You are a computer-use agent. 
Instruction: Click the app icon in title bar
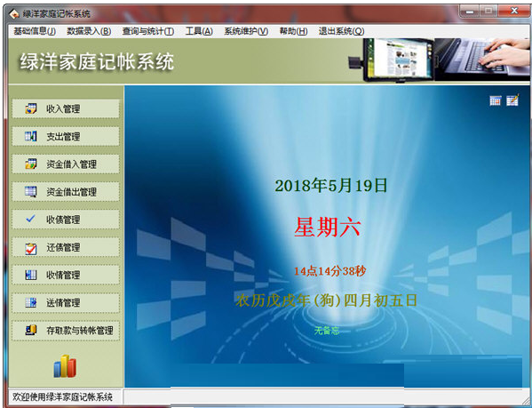click(x=14, y=13)
